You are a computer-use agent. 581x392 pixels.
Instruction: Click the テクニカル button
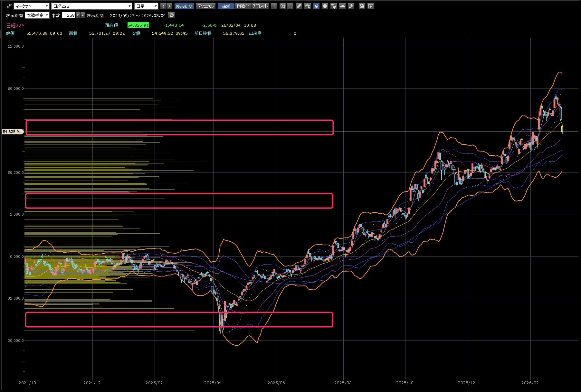(x=205, y=6)
